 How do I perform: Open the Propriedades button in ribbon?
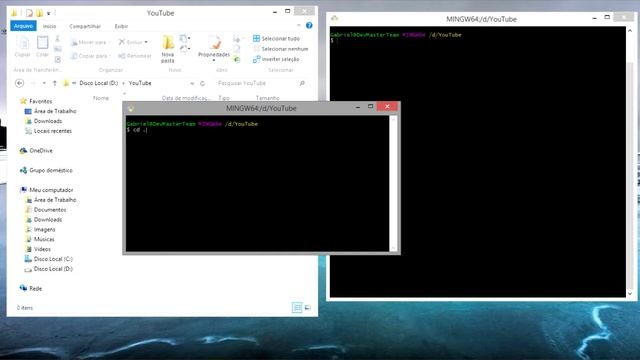click(214, 48)
